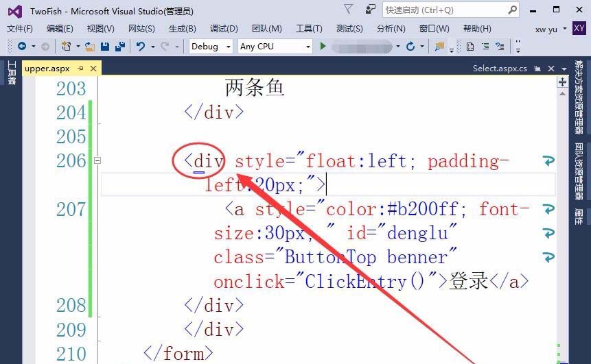Click the open file folder icon
This screenshot has height=364, width=591.
(x=89, y=47)
